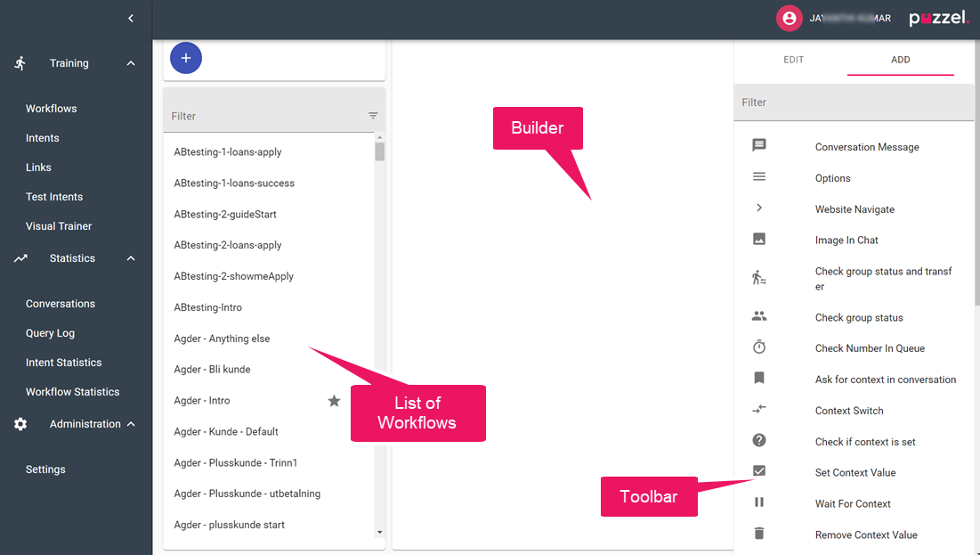Switch to the ADD tab
This screenshot has height=555, width=980.
click(900, 60)
